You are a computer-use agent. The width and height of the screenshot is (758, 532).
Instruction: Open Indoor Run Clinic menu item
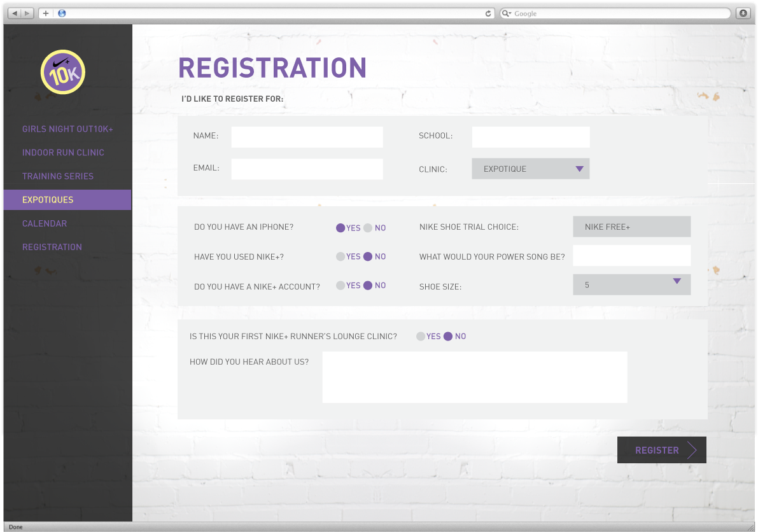coord(64,153)
